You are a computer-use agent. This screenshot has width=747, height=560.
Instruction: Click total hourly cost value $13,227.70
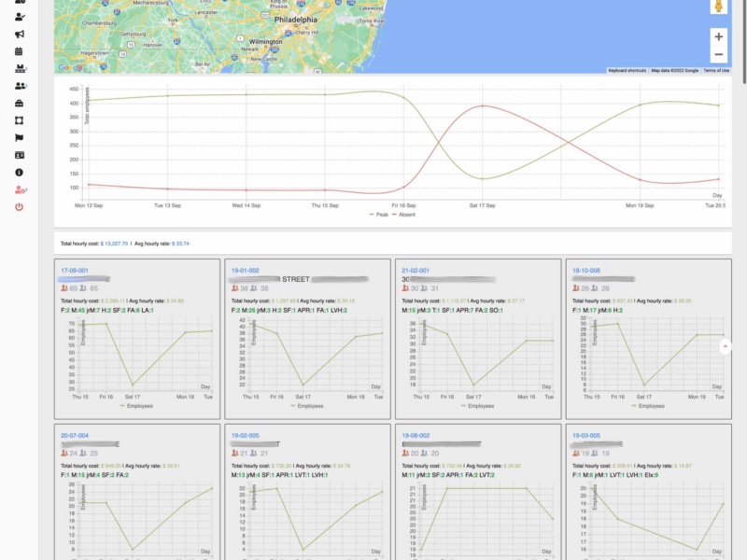[114, 244]
